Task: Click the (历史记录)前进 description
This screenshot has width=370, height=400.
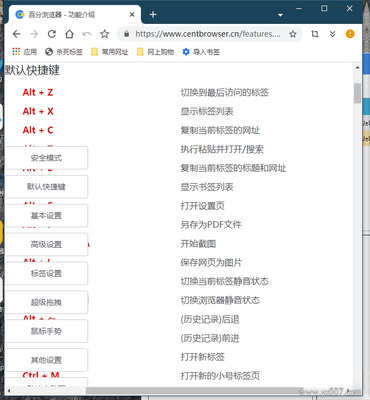Action: pyautogui.click(x=210, y=338)
